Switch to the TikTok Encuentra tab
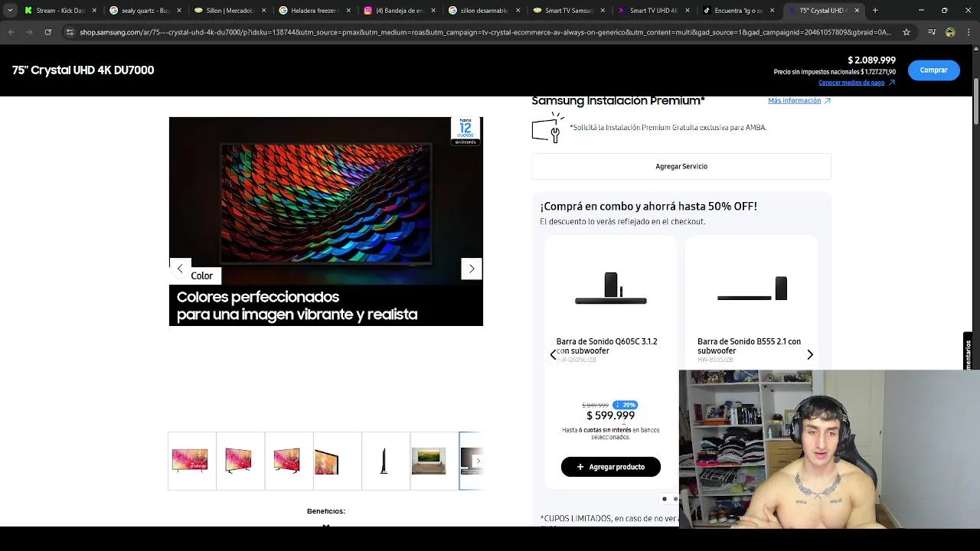 point(739,11)
